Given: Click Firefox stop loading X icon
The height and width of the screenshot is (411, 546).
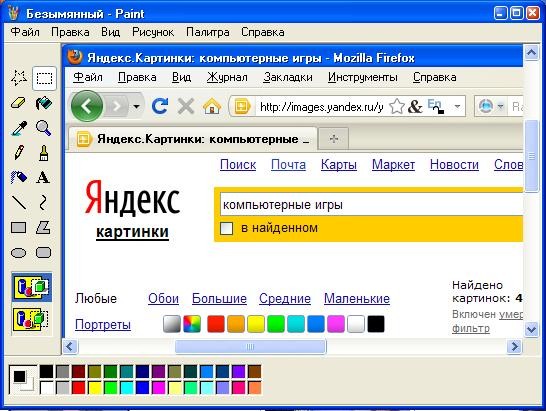Looking at the screenshot, I should [186, 106].
